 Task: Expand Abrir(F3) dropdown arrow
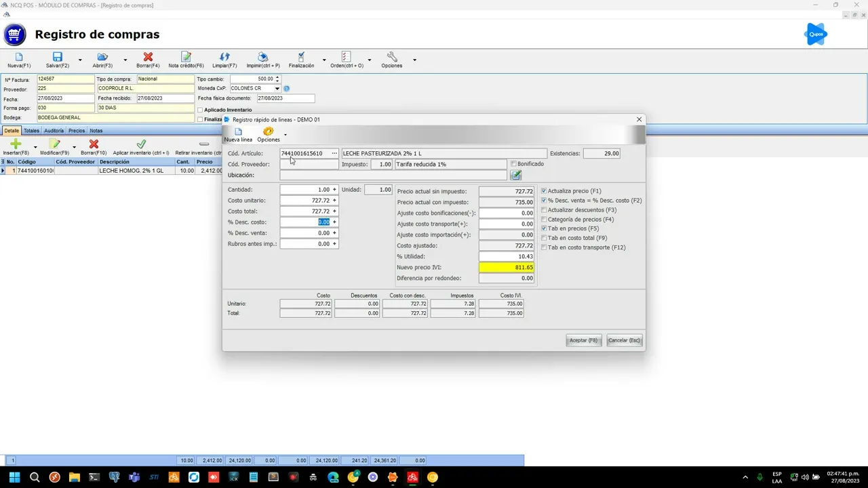click(x=125, y=60)
